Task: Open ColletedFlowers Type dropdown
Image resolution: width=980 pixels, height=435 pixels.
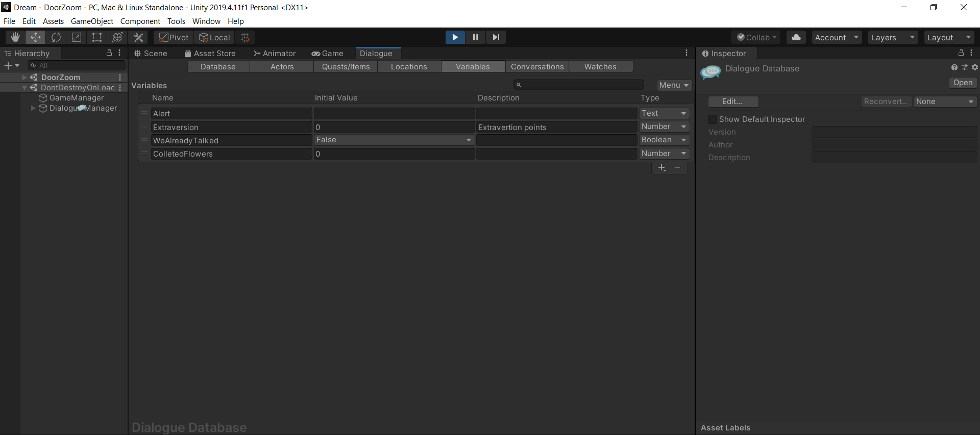Action: (664, 153)
